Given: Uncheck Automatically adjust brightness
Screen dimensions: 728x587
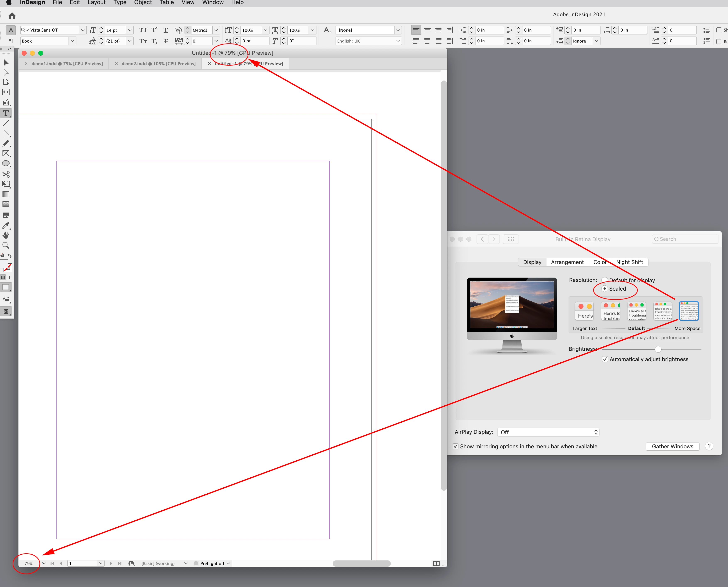Looking at the screenshot, I should click(x=605, y=359).
